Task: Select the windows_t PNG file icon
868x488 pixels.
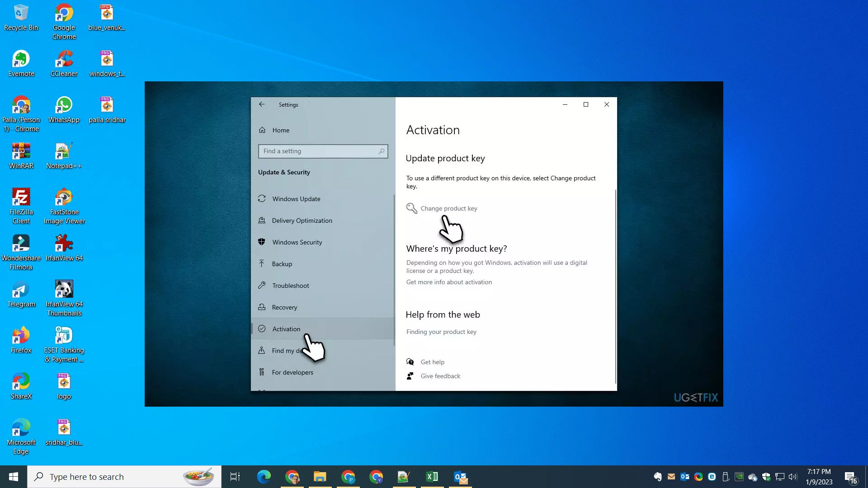Action: [x=107, y=64]
